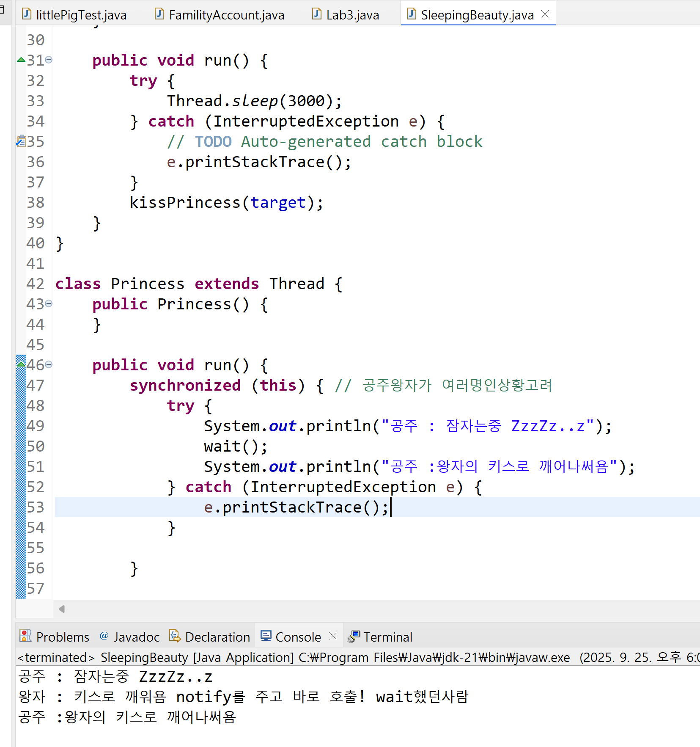
Task: Click the terminated SleepingBeauty console header
Action: point(357,657)
